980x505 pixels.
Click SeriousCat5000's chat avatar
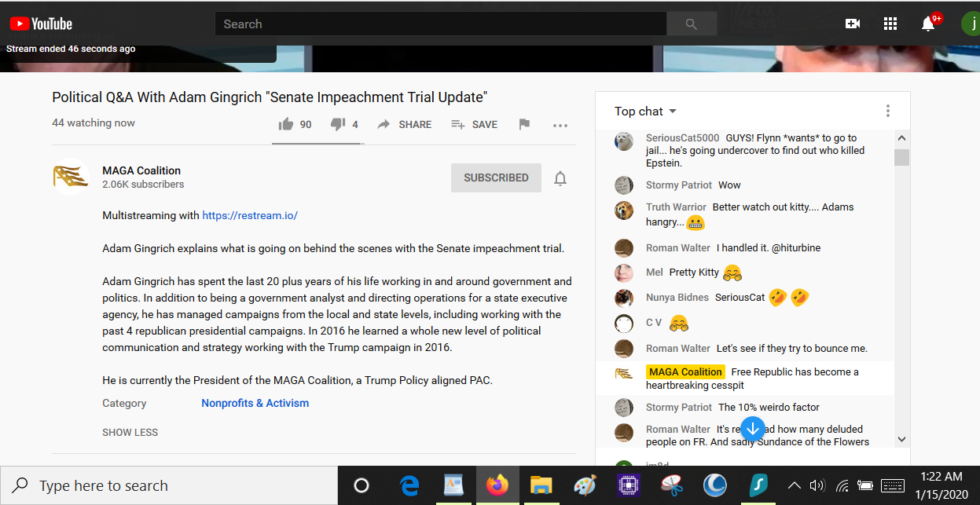coord(624,141)
